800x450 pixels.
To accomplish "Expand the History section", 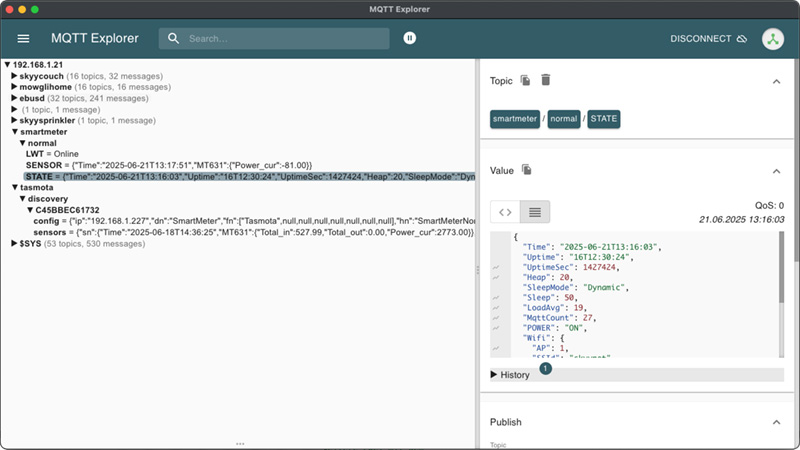I will 515,374.
